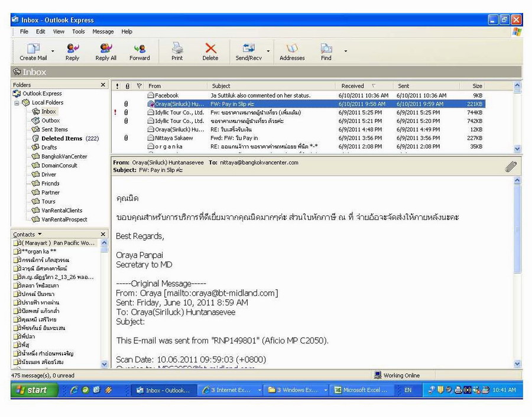Open the Message menu
The width and height of the screenshot is (532, 417).
[103, 31]
